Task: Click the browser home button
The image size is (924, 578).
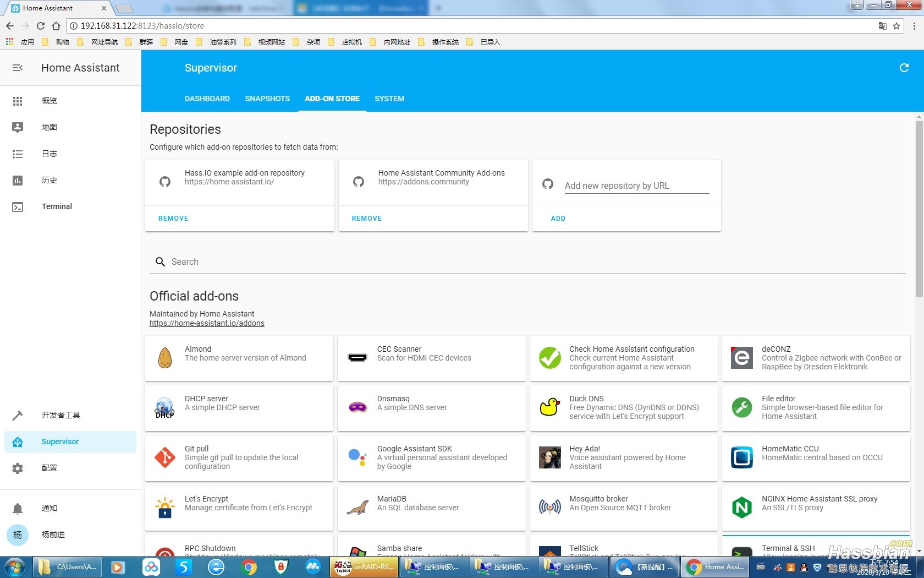Action: coord(56,26)
